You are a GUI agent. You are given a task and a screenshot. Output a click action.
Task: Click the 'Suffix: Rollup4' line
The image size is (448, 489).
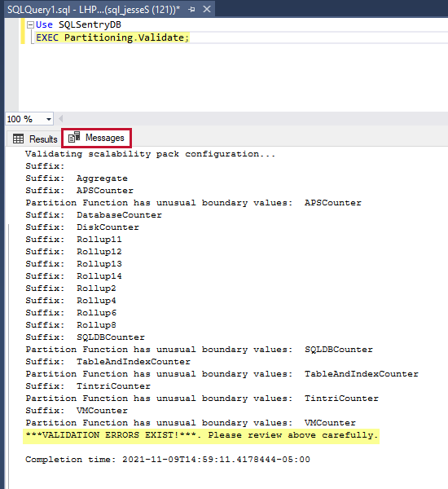coord(71,300)
